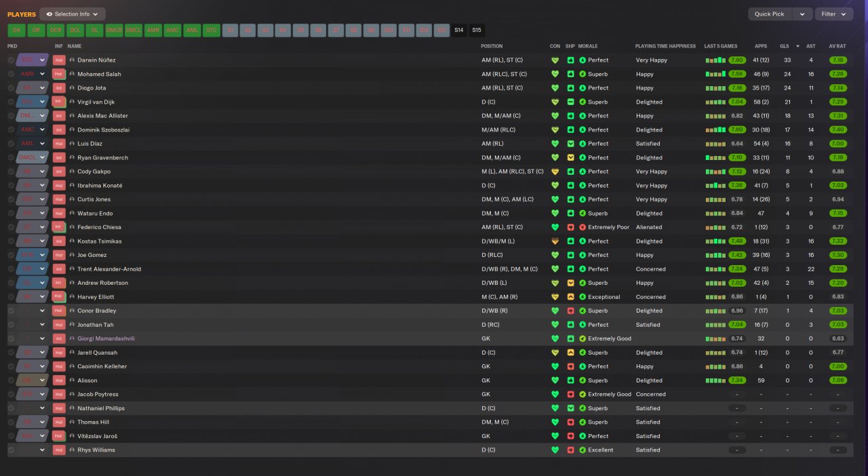Click the Hol status icon for Thomas Hill
Screen dimensions: 868x476
point(59,422)
